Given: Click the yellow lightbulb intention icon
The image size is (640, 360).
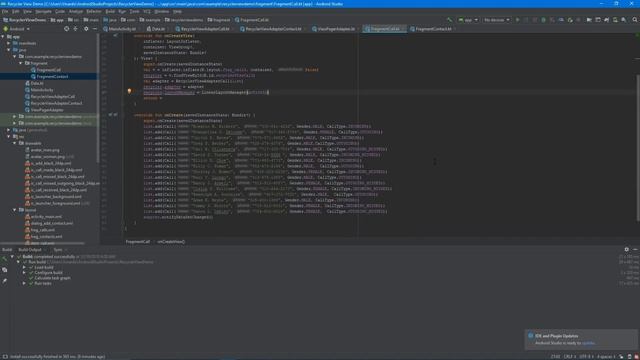Looking at the screenshot, I should [x=129, y=91].
